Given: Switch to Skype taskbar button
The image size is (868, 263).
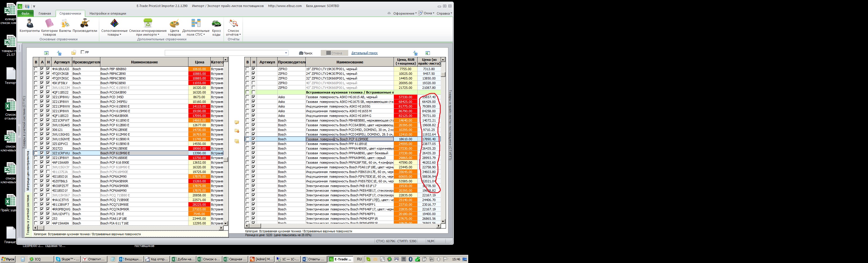Looking at the screenshot, I should [68, 259].
